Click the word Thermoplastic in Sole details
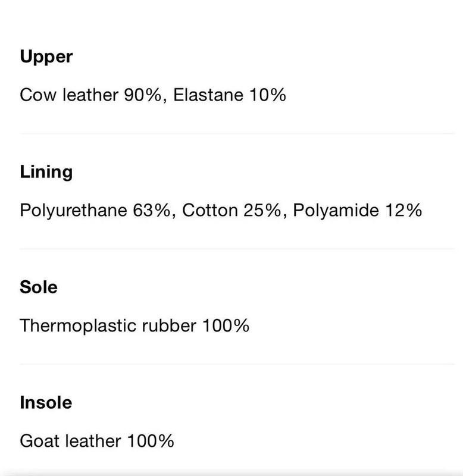 coord(78,326)
